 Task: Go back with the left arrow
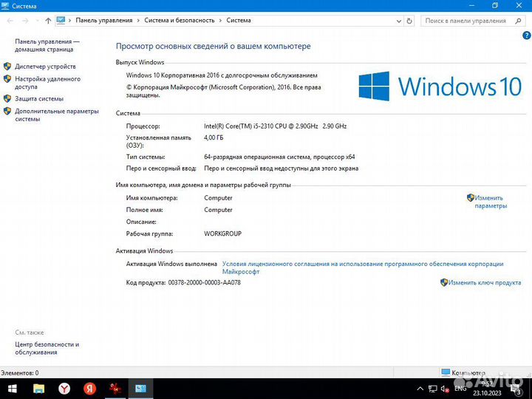point(10,21)
